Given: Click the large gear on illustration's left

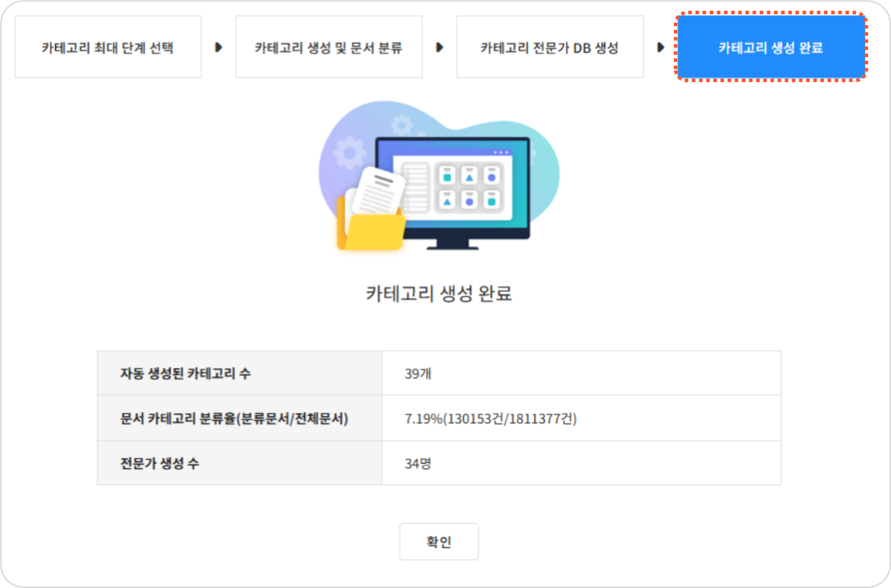Looking at the screenshot, I should (350, 152).
